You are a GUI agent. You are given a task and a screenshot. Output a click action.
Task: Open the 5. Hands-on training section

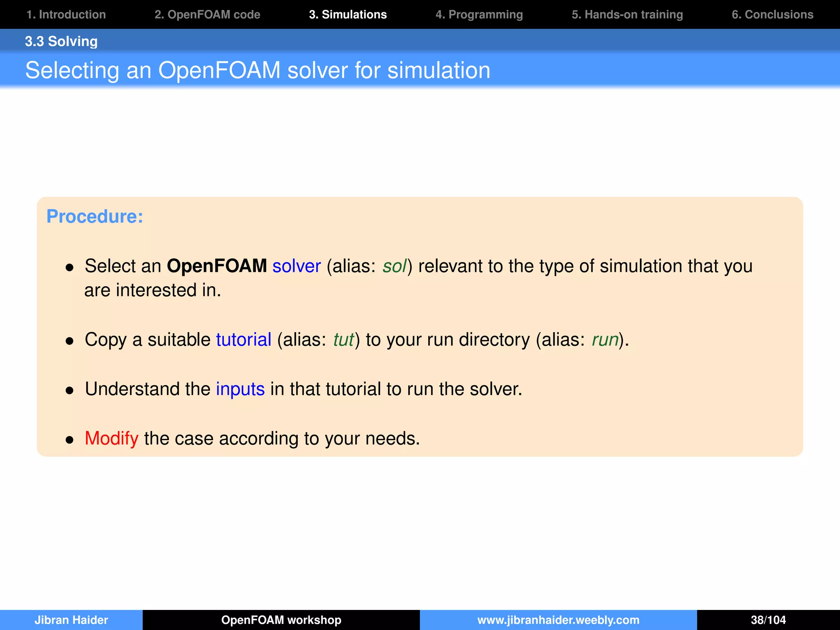[x=628, y=15]
